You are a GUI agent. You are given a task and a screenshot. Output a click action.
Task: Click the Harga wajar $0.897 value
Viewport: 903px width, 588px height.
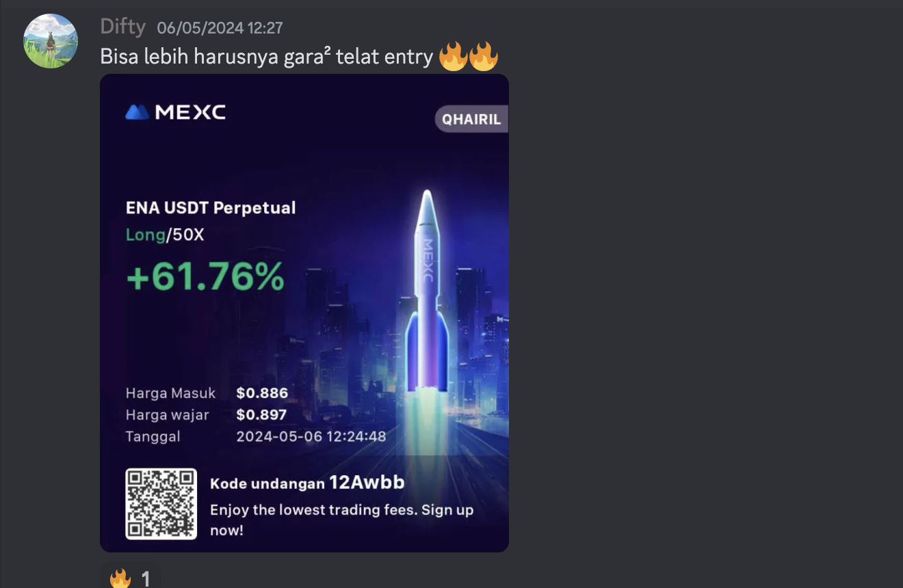tap(261, 415)
